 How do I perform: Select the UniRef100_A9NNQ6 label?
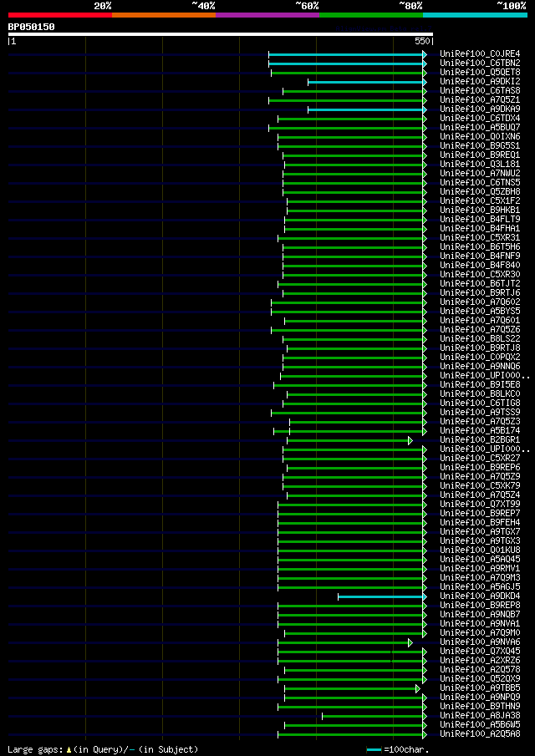(x=480, y=366)
